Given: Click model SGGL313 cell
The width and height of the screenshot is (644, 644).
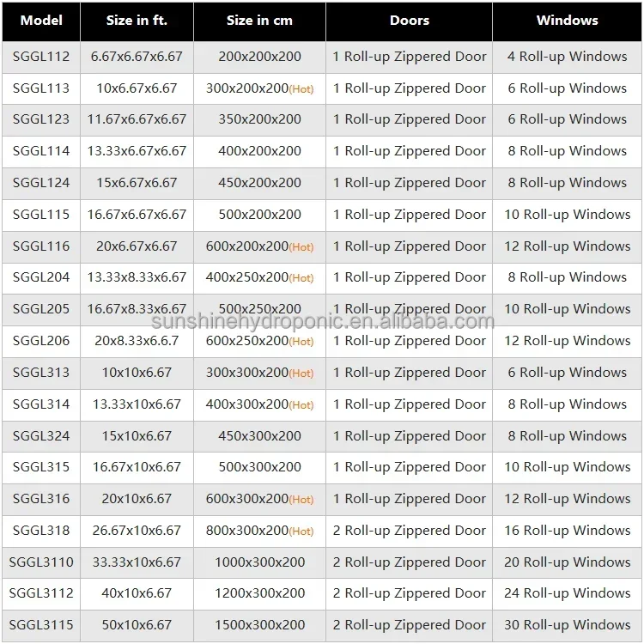Looking at the screenshot, I should point(41,373).
